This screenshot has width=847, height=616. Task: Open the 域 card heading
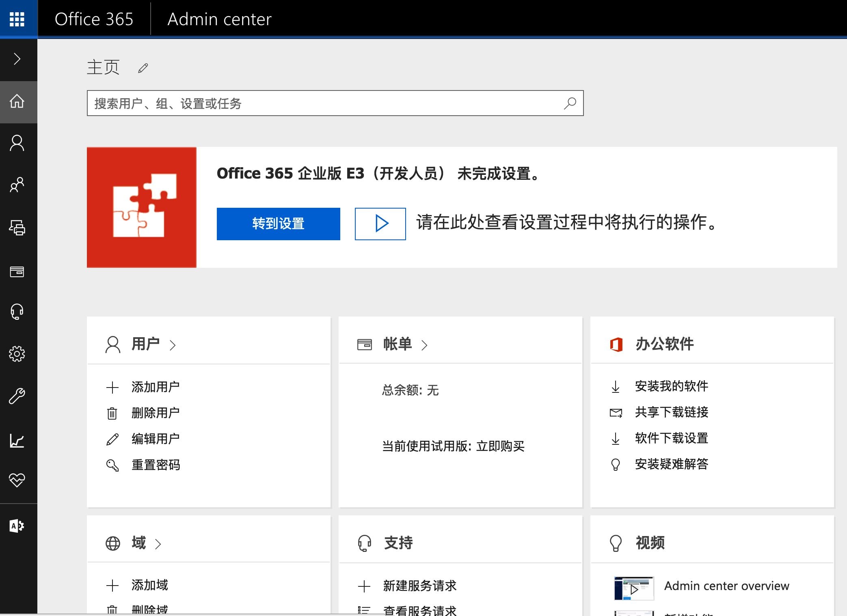click(x=138, y=543)
